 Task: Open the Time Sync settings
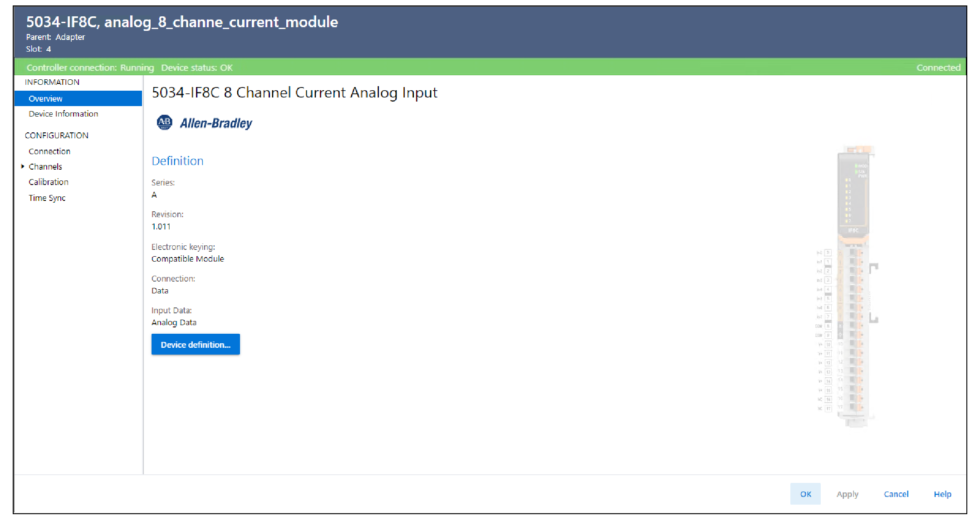[47, 198]
